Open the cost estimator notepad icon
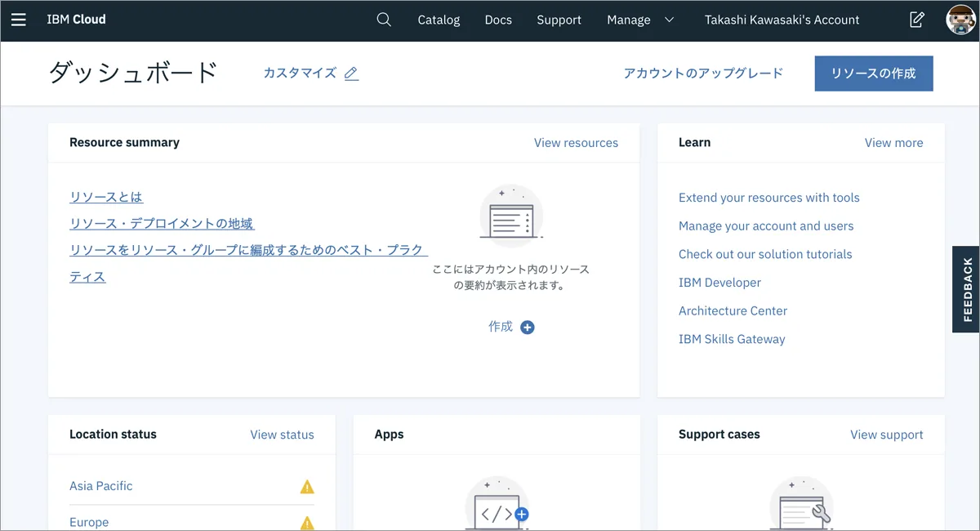This screenshot has height=531, width=980. point(917,20)
